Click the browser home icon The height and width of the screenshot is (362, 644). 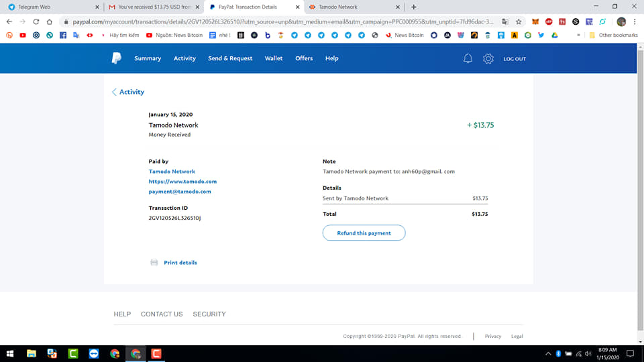pyautogui.click(x=49, y=21)
